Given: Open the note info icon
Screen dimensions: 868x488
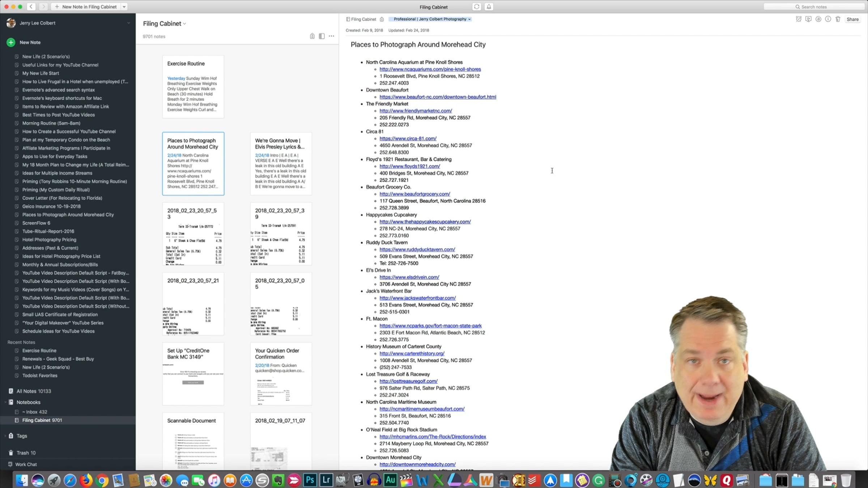Looking at the screenshot, I should [x=828, y=19].
